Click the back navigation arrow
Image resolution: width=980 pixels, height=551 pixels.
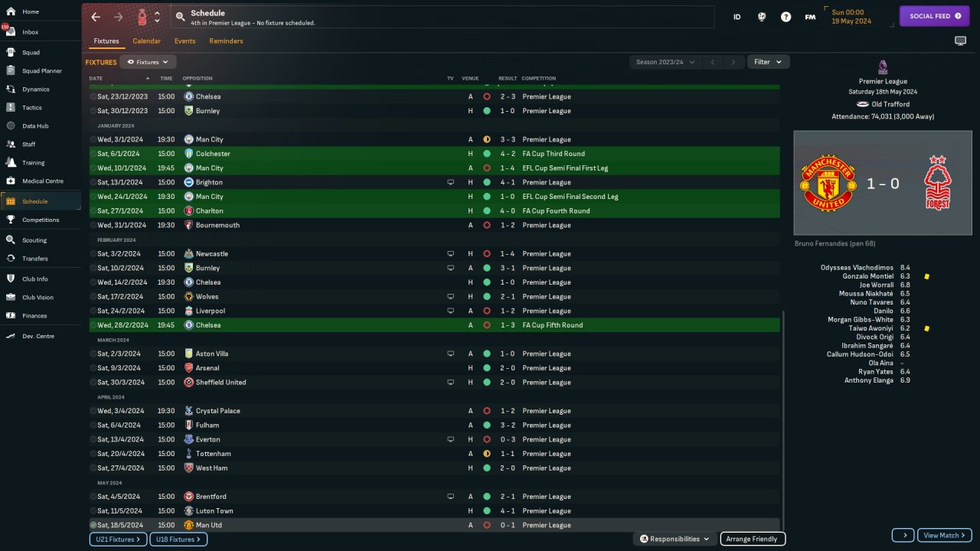pyautogui.click(x=96, y=17)
